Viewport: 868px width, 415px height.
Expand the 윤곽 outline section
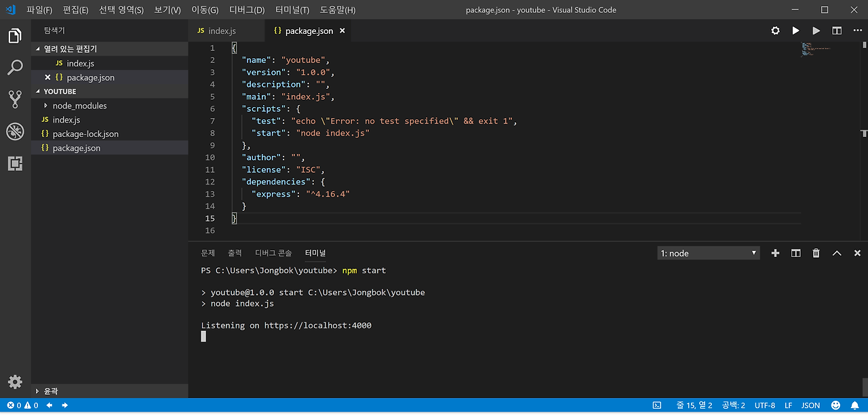point(110,391)
